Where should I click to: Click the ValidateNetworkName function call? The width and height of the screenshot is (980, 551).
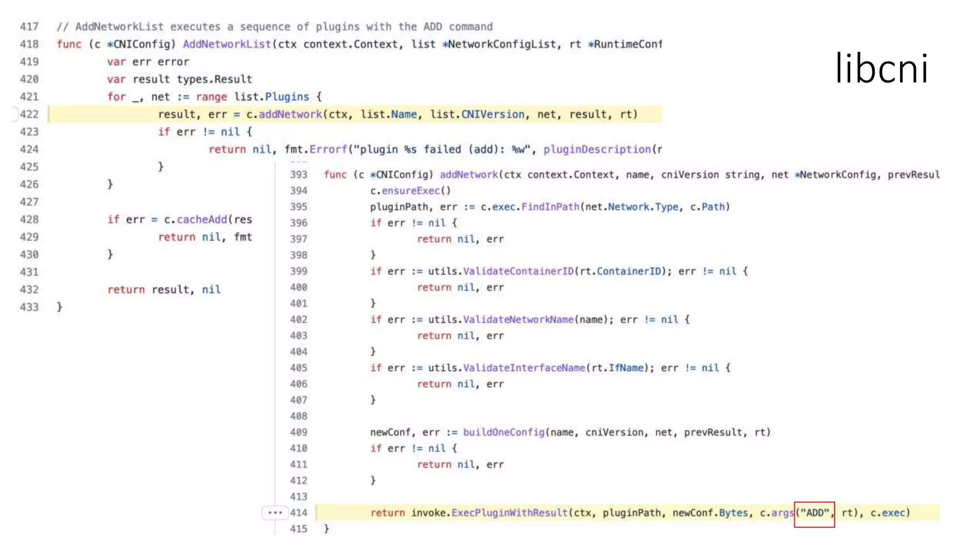pos(518,320)
